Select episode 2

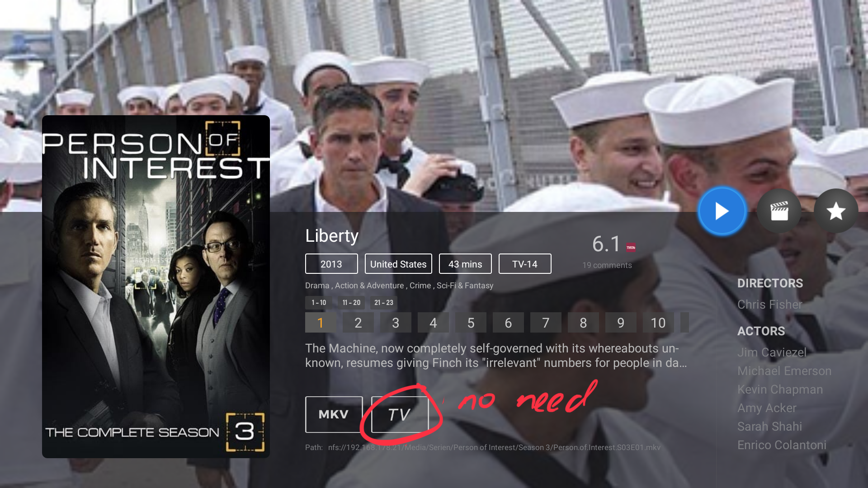tap(358, 323)
